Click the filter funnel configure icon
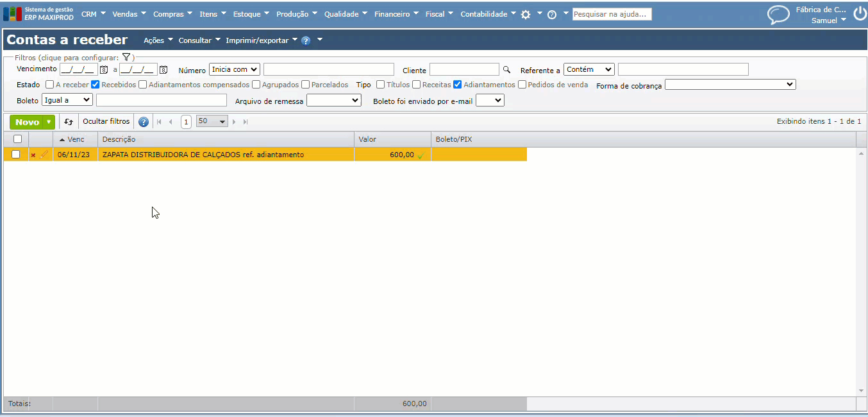The height and width of the screenshot is (417, 868). 126,58
